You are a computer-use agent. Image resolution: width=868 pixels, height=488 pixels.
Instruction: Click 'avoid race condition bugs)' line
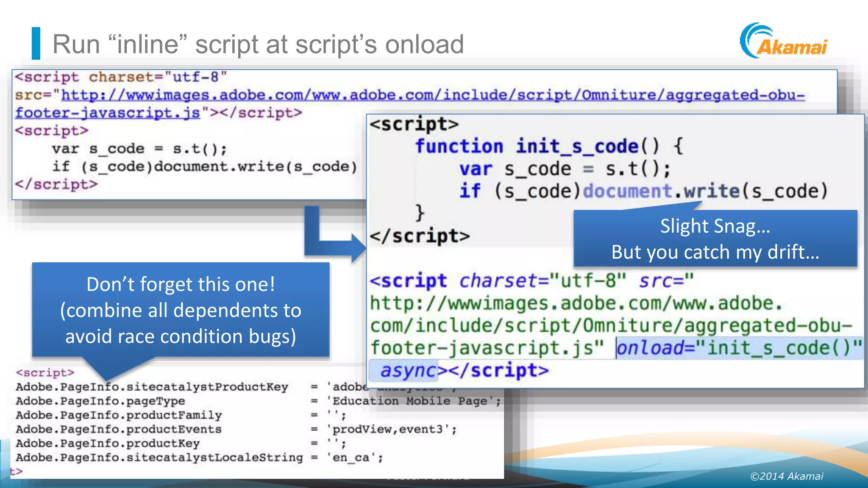click(181, 336)
